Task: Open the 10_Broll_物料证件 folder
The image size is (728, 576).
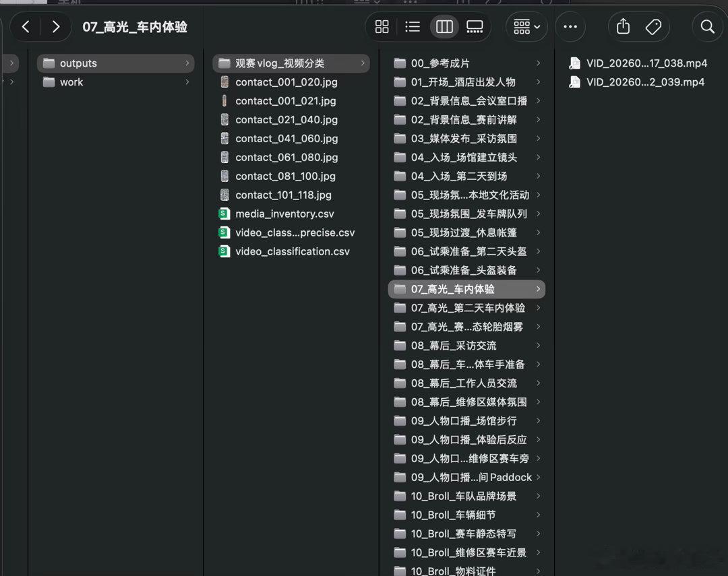Action: pos(466,571)
